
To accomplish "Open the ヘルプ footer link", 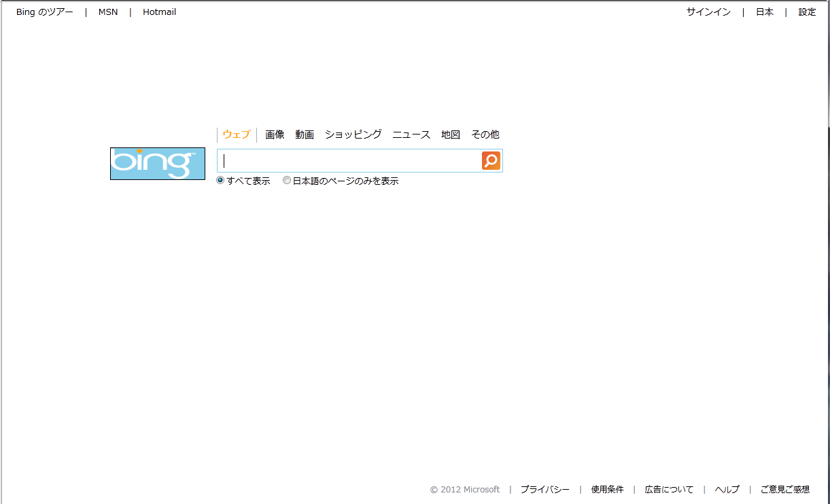I will (727, 490).
